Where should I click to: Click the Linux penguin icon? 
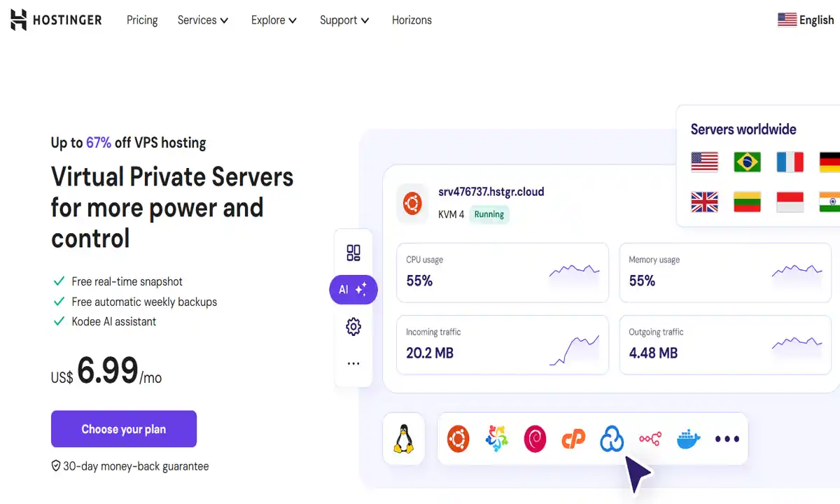tap(404, 439)
